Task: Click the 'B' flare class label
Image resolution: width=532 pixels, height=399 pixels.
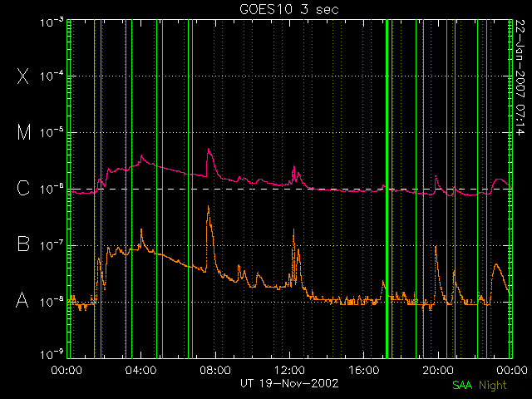Action: [23, 244]
